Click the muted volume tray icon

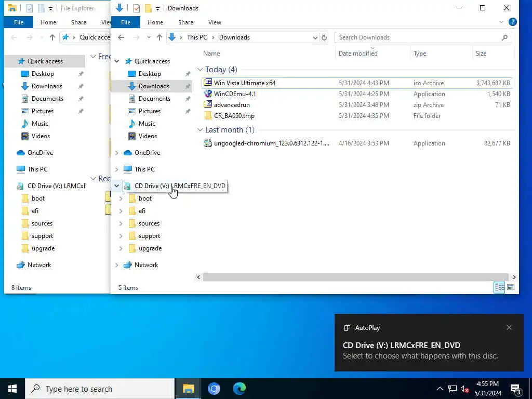(464, 389)
